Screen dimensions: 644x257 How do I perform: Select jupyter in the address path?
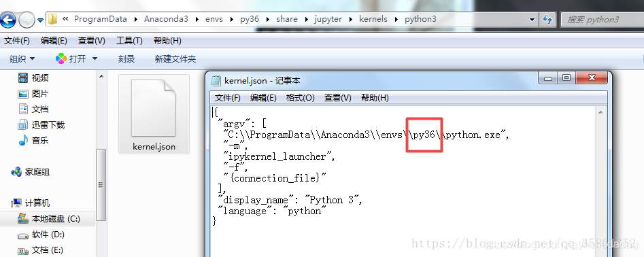click(x=328, y=19)
